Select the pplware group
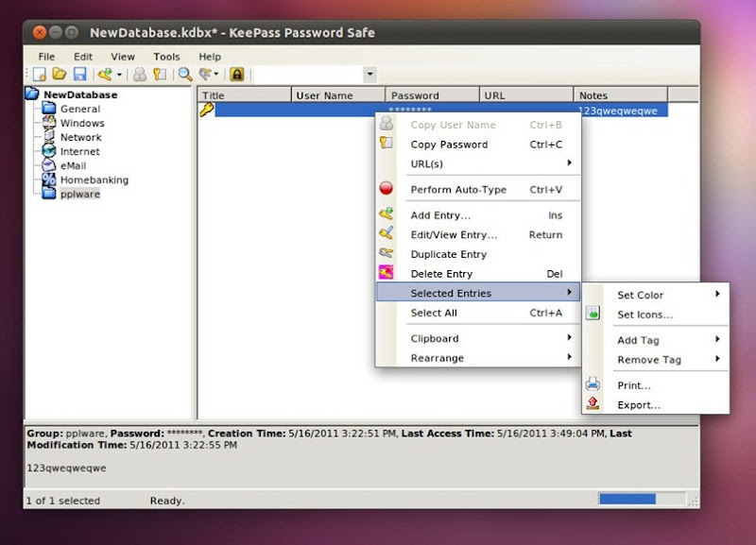Image resolution: width=756 pixels, height=545 pixels. (80, 195)
